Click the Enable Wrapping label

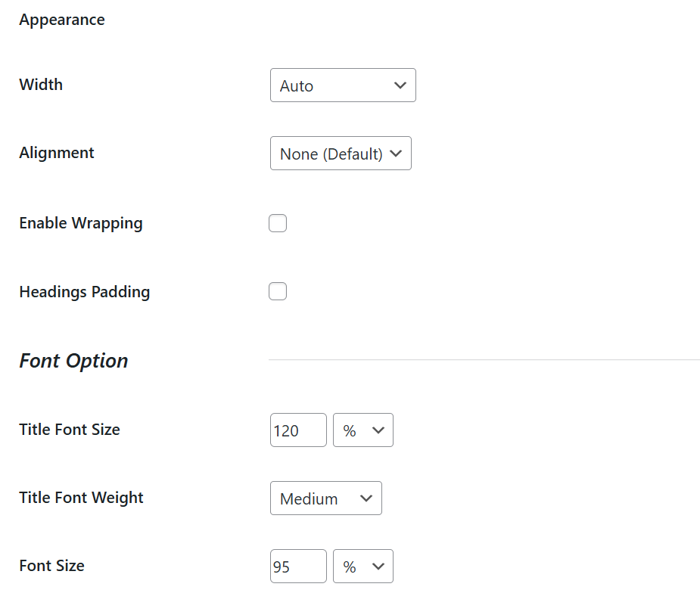[x=81, y=223]
